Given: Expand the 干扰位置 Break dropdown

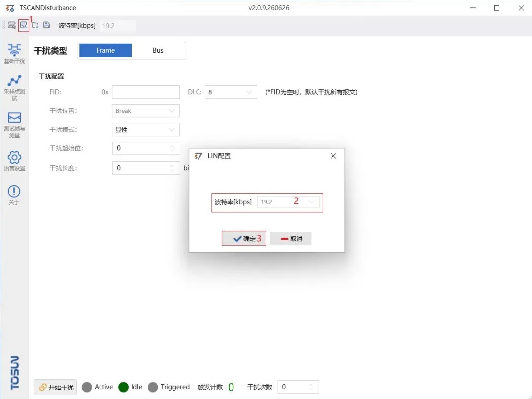Looking at the screenshot, I should pos(146,110).
